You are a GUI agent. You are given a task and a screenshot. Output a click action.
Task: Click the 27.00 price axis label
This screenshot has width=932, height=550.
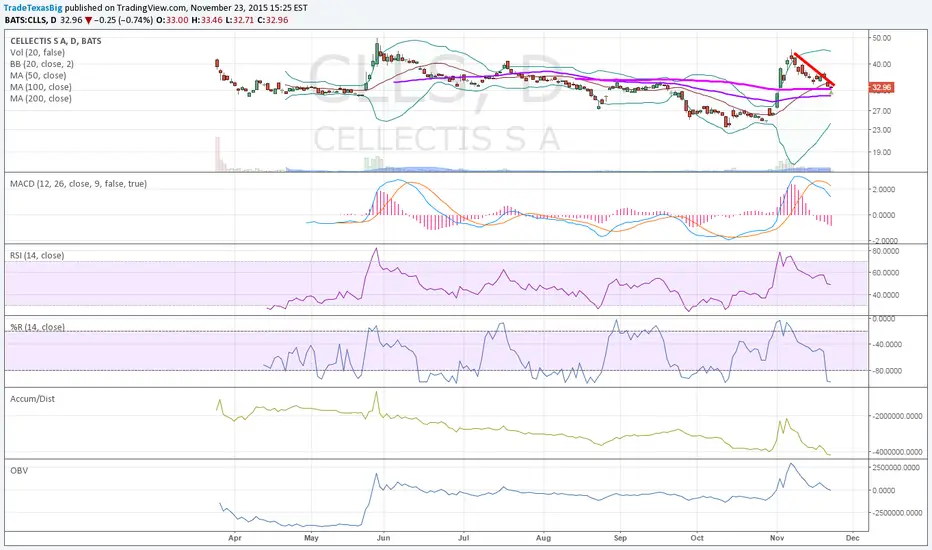pyautogui.click(x=881, y=111)
